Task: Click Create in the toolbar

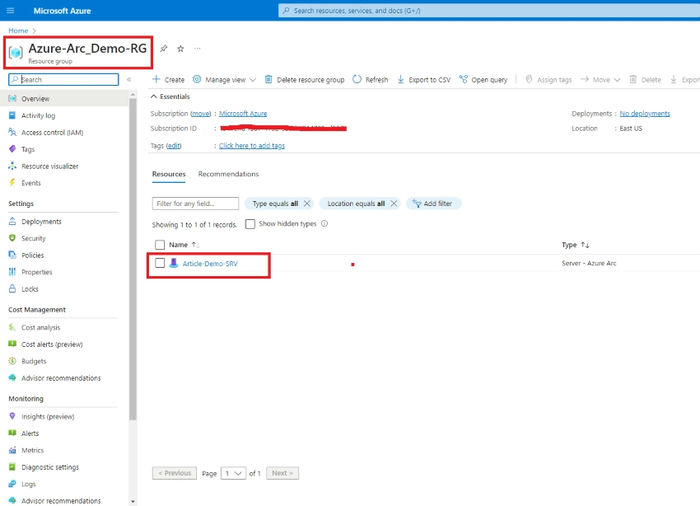Action: click(x=168, y=79)
